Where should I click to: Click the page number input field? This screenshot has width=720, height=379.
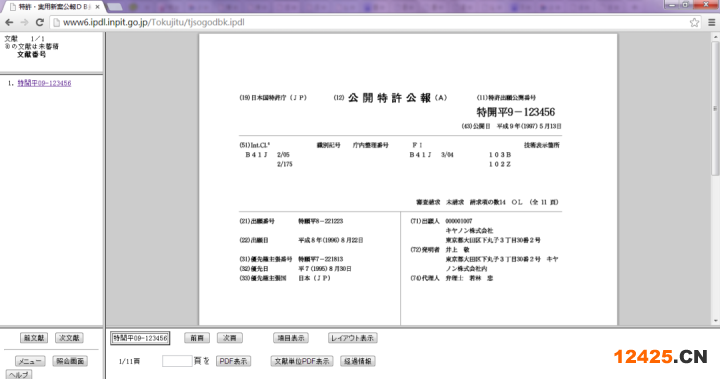177,361
